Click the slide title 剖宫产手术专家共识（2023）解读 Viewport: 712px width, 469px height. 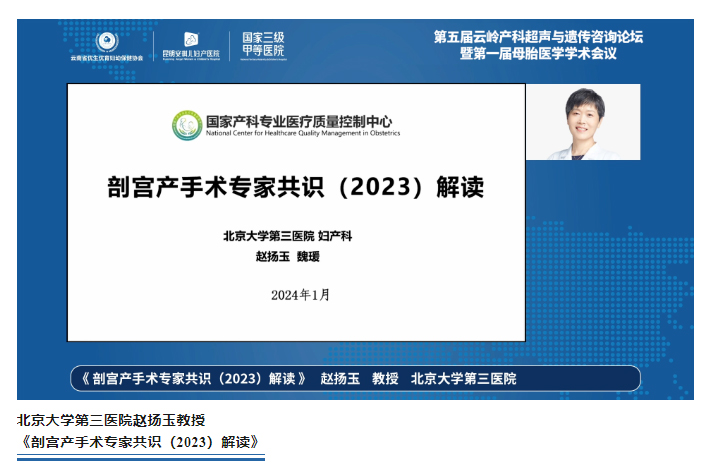tap(296, 187)
